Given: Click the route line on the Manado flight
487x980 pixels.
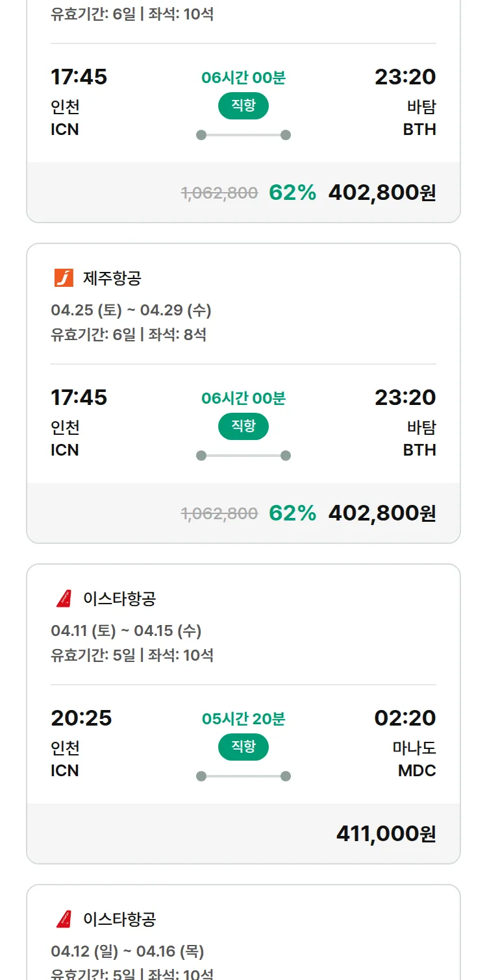Looking at the screenshot, I should click(x=243, y=776).
